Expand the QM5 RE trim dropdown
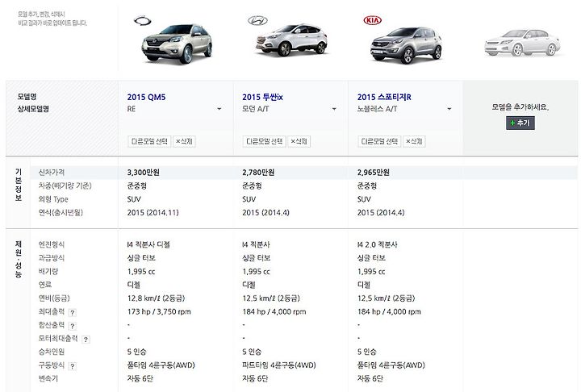The height and width of the screenshot is (392, 581). (x=219, y=109)
